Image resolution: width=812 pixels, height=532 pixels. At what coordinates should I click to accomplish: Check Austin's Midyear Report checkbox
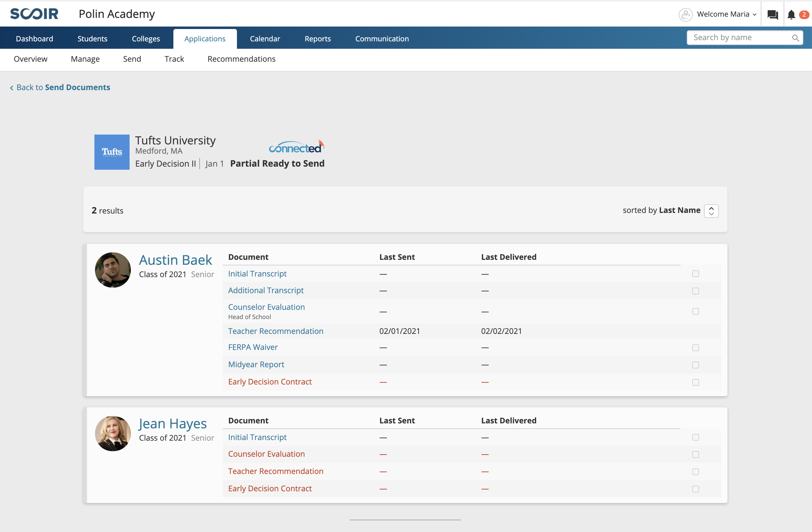click(x=695, y=365)
